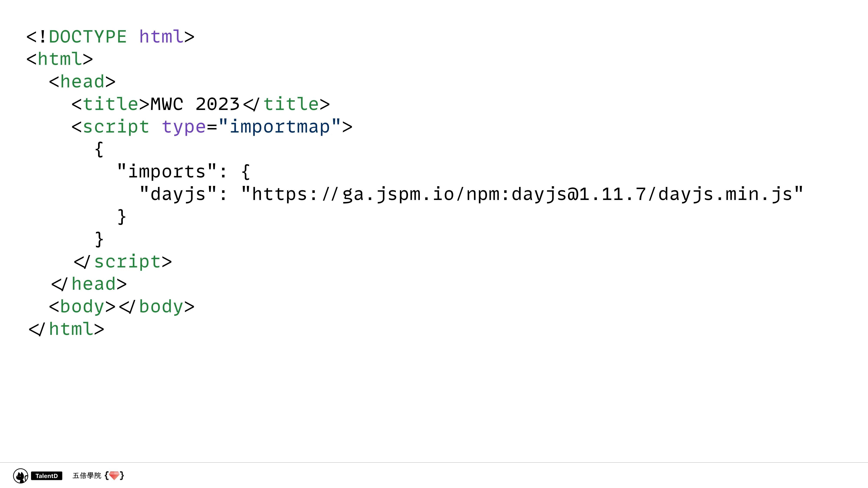Click the "importmap" attribute value
Viewport: 868px width, 488px height.
[280, 127]
